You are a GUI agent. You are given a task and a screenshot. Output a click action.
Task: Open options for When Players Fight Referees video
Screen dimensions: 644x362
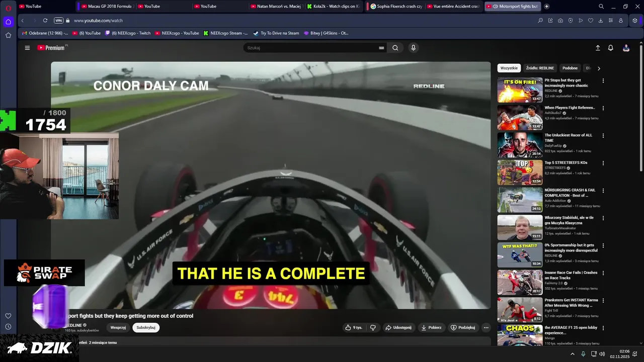[x=603, y=108]
